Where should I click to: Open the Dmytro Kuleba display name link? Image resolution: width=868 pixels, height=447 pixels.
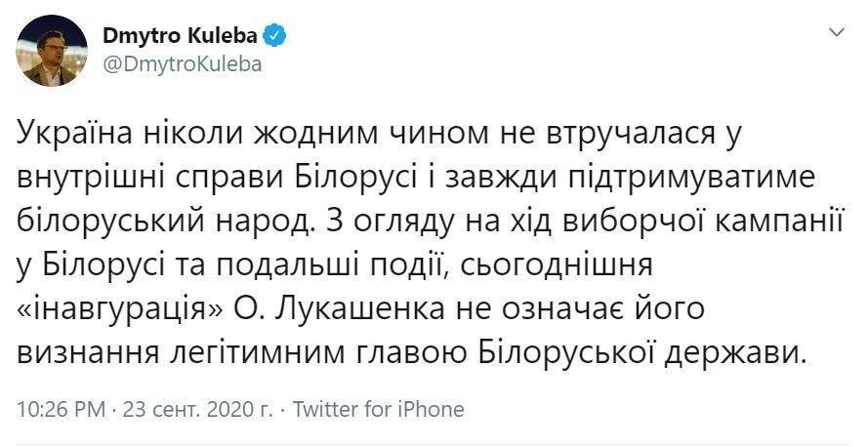click(181, 35)
